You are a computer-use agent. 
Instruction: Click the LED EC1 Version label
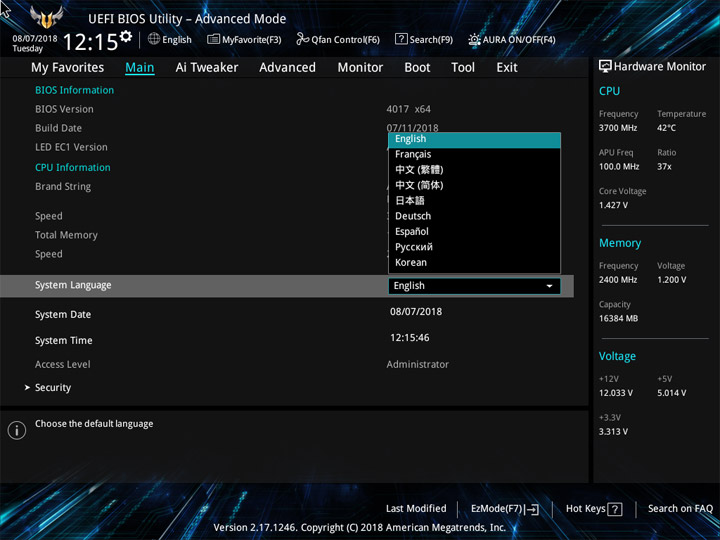(71, 147)
